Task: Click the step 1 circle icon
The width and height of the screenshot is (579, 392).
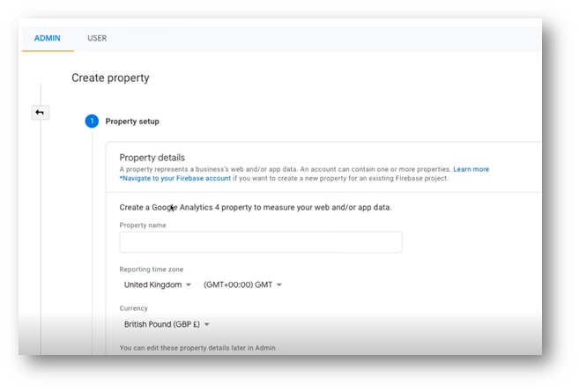Action: click(92, 122)
